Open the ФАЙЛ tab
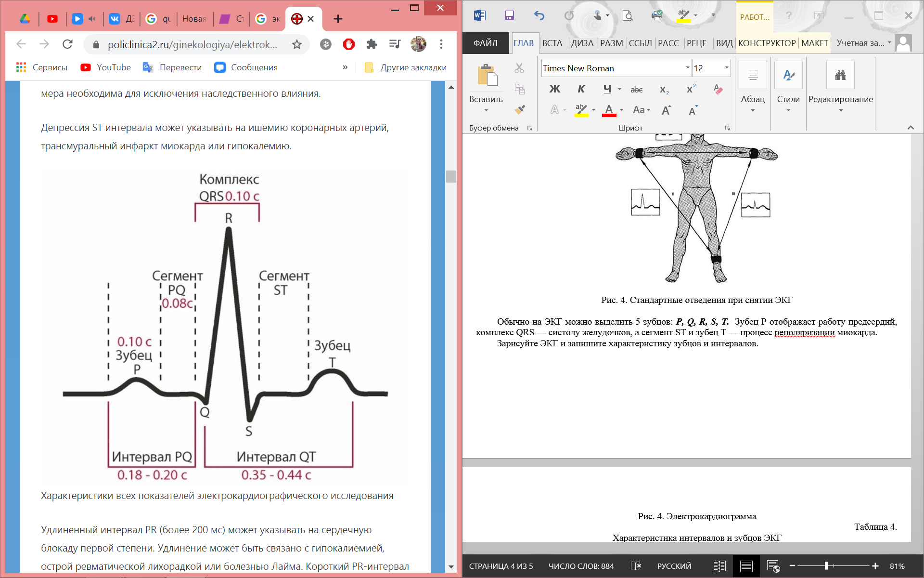Image resolution: width=924 pixels, height=578 pixels. click(x=485, y=43)
